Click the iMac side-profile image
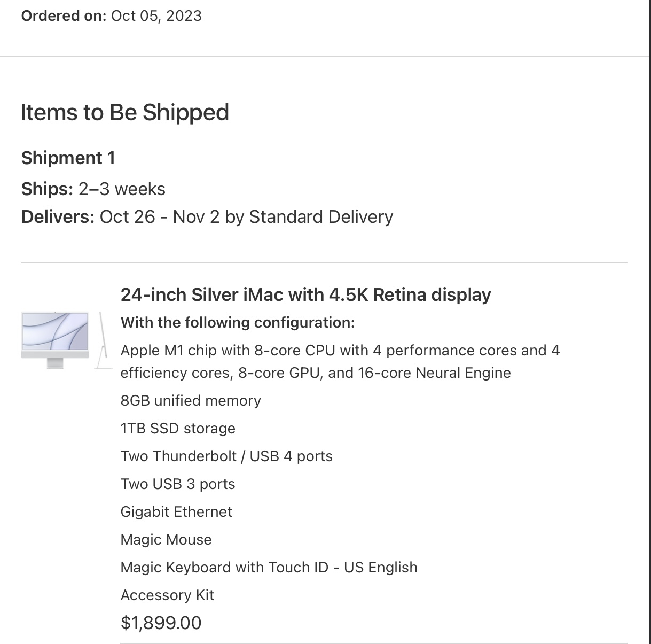651x644 pixels. point(103,340)
